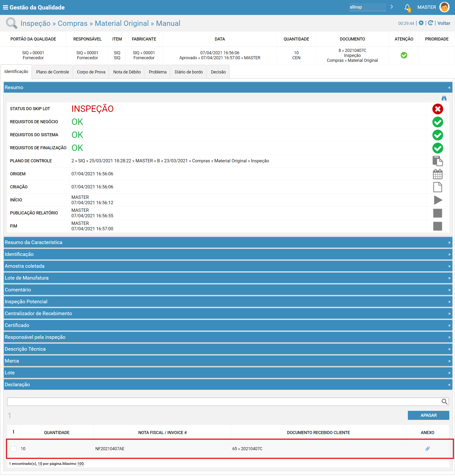Open the Nota de Débito tab
Viewport: 455px width, 476px height.
[x=127, y=72]
